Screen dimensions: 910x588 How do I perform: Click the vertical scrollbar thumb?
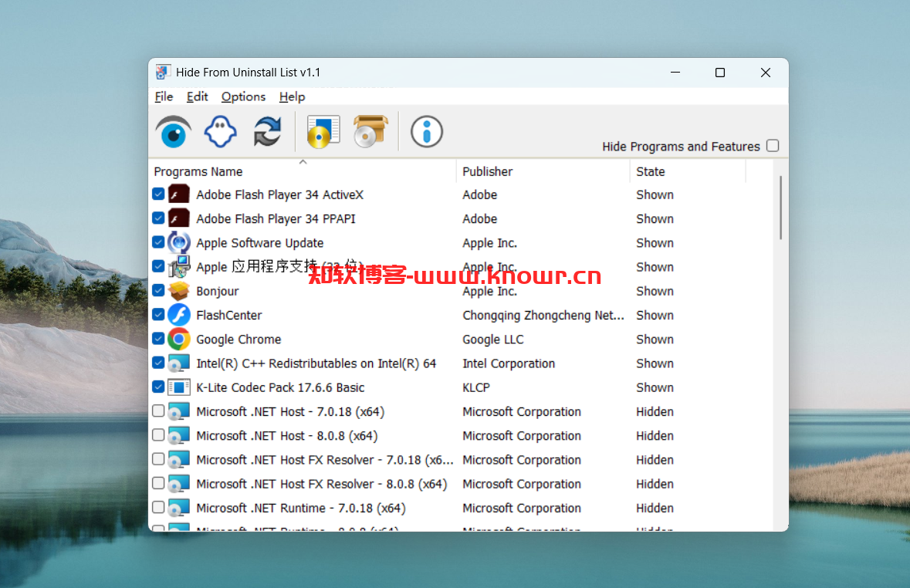pyautogui.click(x=780, y=208)
